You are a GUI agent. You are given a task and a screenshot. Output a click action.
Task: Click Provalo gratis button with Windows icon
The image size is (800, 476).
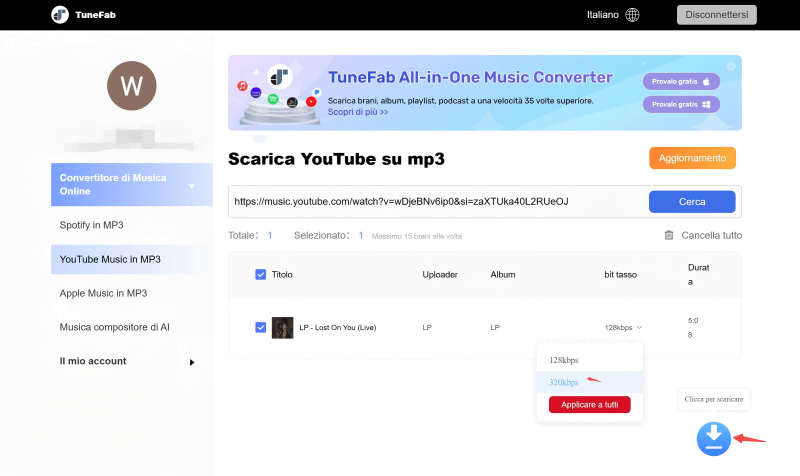click(681, 104)
